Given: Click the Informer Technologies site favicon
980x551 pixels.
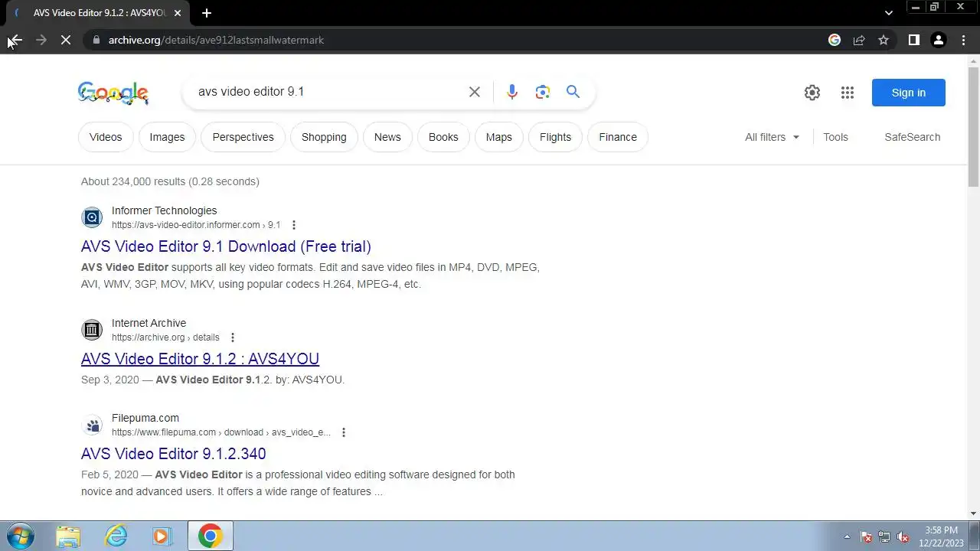Looking at the screenshot, I should click(92, 217).
